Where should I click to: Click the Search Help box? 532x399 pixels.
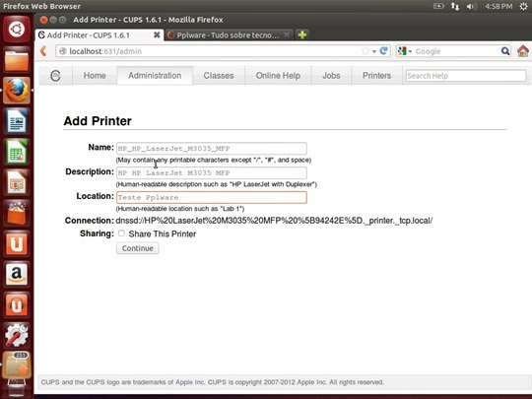[x=465, y=76]
